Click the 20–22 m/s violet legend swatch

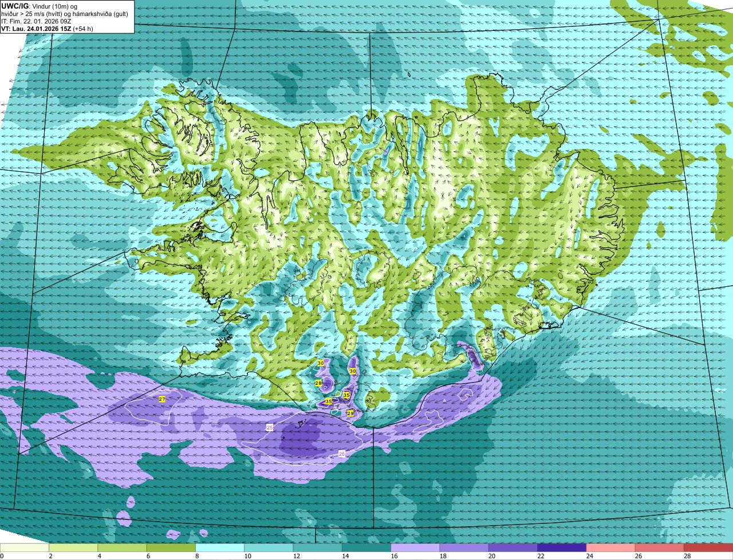[x=513, y=547]
